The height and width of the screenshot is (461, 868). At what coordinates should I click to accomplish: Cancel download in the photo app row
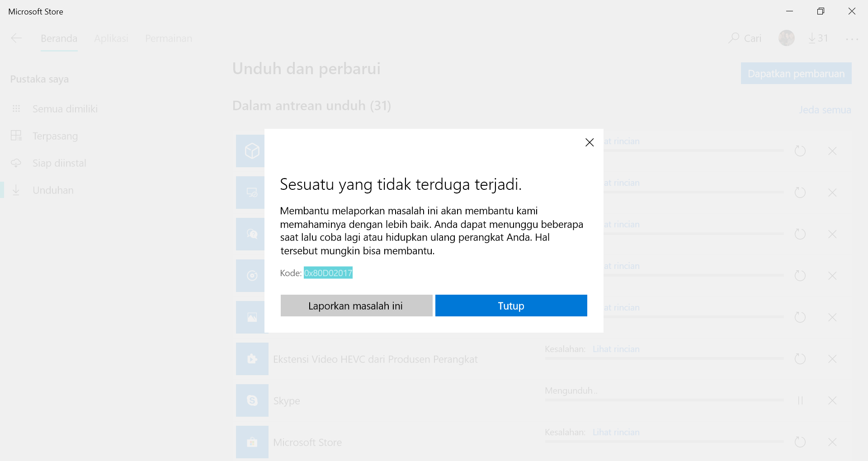pyautogui.click(x=832, y=317)
